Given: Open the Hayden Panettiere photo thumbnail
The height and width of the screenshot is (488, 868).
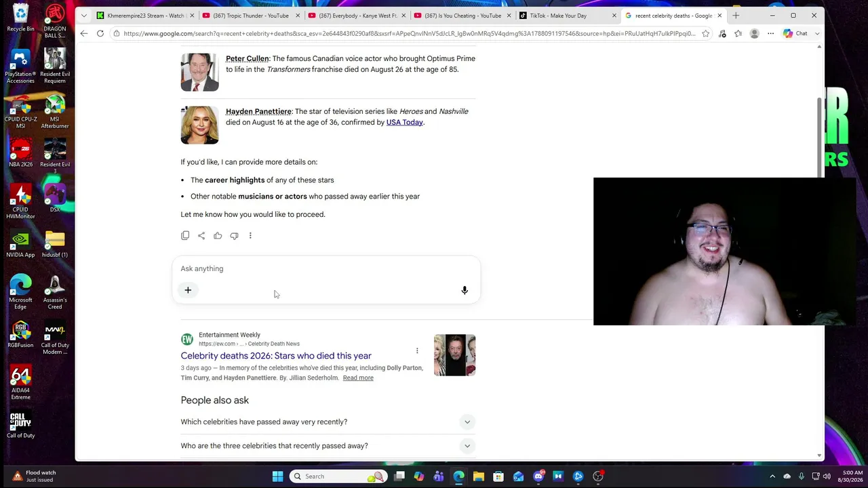Looking at the screenshot, I should click(x=199, y=125).
